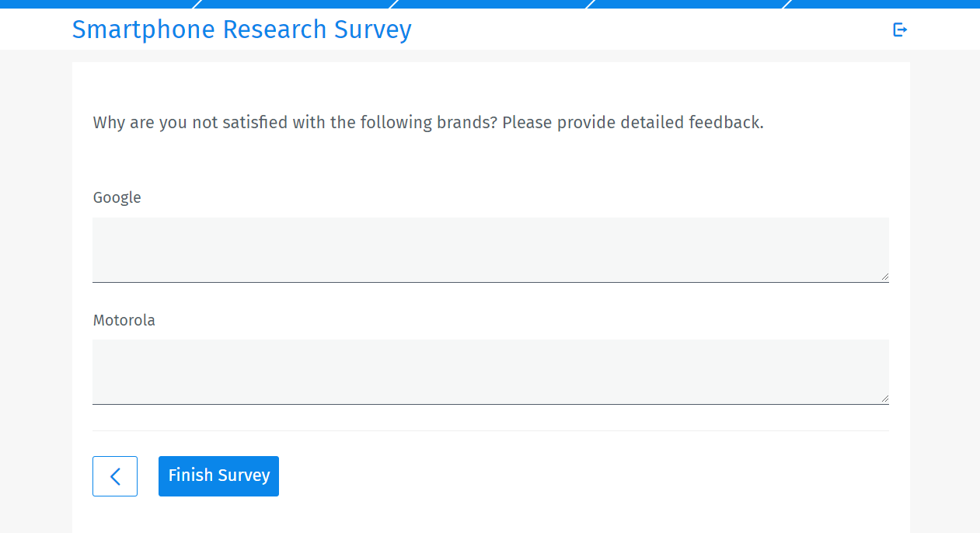This screenshot has width=980, height=533.
Task: Click the last progress bar segment
Action: pyautogui.click(x=882, y=3)
